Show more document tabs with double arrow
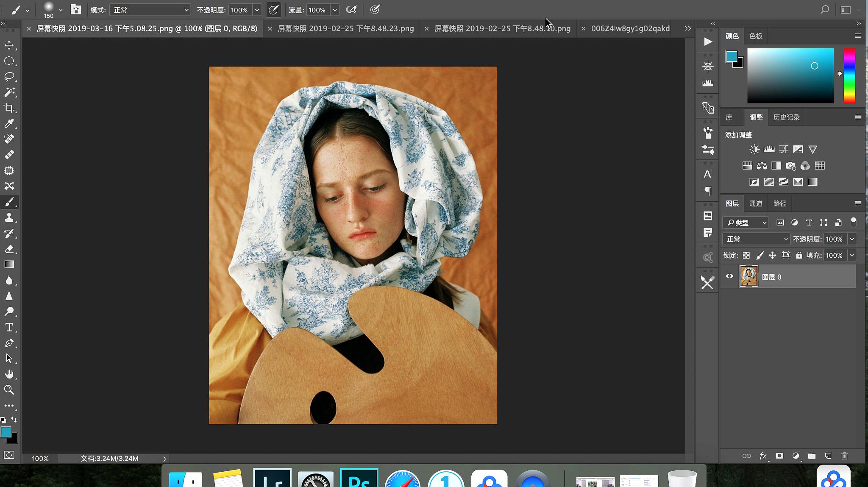This screenshot has width=868, height=487. click(687, 28)
